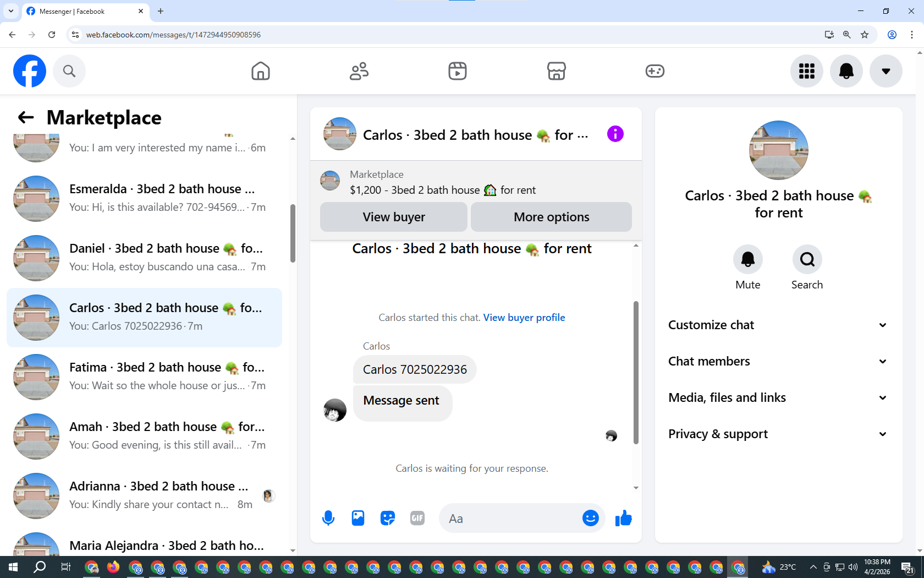Image resolution: width=924 pixels, height=578 pixels.
Task: Click the chat list scrollbar thumb
Action: click(293, 233)
